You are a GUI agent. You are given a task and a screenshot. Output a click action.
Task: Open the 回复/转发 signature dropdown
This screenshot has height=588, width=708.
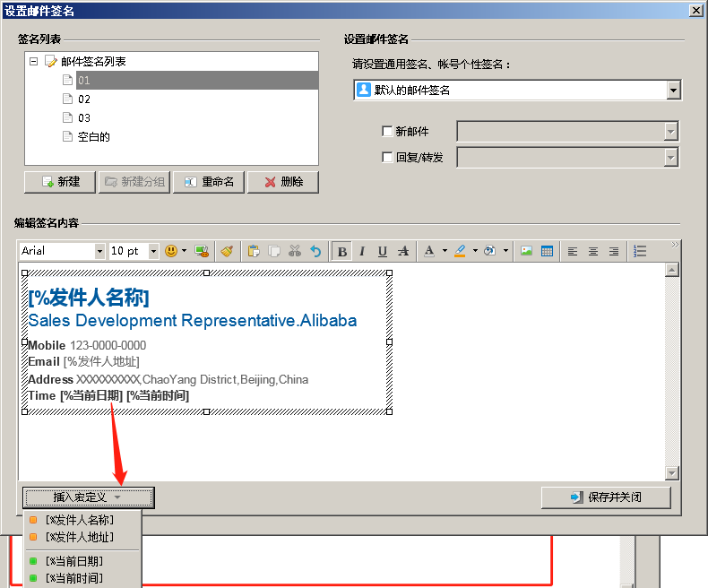[x=670, y=158]
